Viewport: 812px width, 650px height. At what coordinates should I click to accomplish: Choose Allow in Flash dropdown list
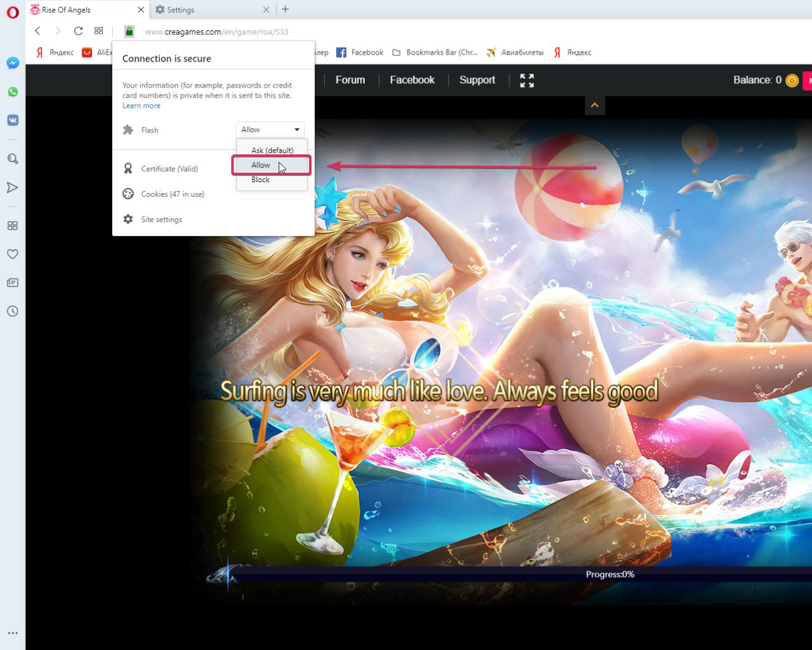(x=261, y=165)
